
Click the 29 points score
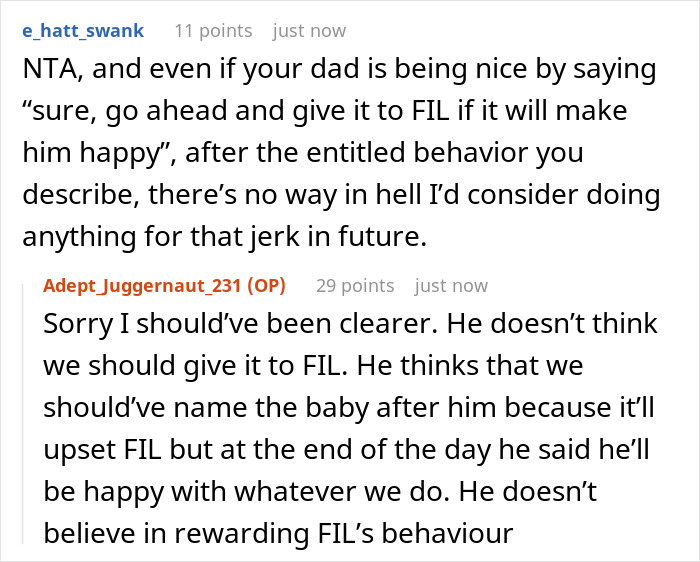point(354,286)
